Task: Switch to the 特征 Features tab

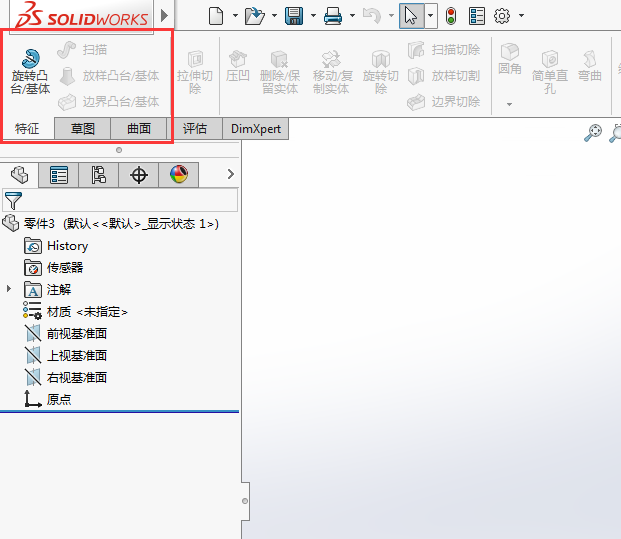Action: [x=27, y=128]
